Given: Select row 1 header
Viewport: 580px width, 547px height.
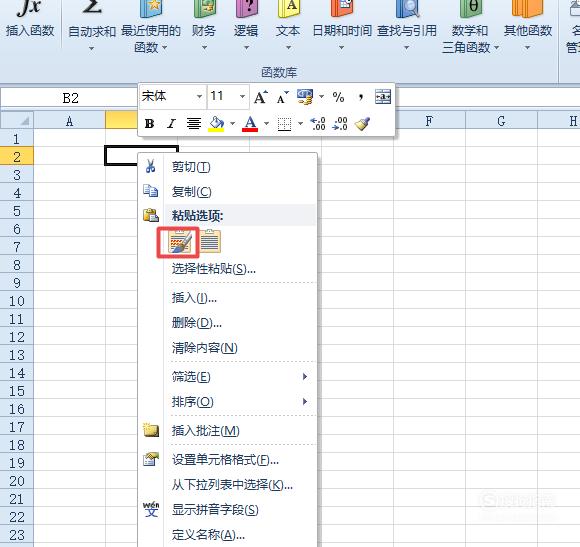Looking at the screenshot, I should [x=17, y=139].
